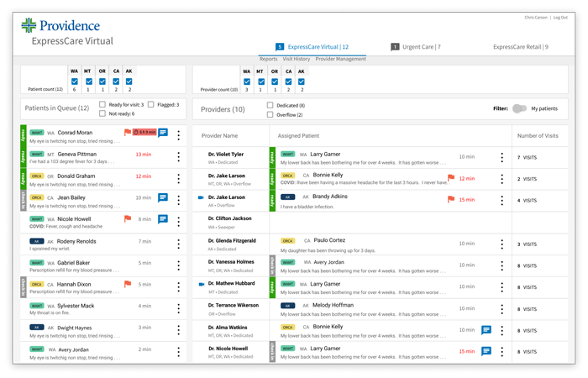Click the check in tab on Jean Bailey
The width and height of the screenshot is (588, 378).
[24, 201]
